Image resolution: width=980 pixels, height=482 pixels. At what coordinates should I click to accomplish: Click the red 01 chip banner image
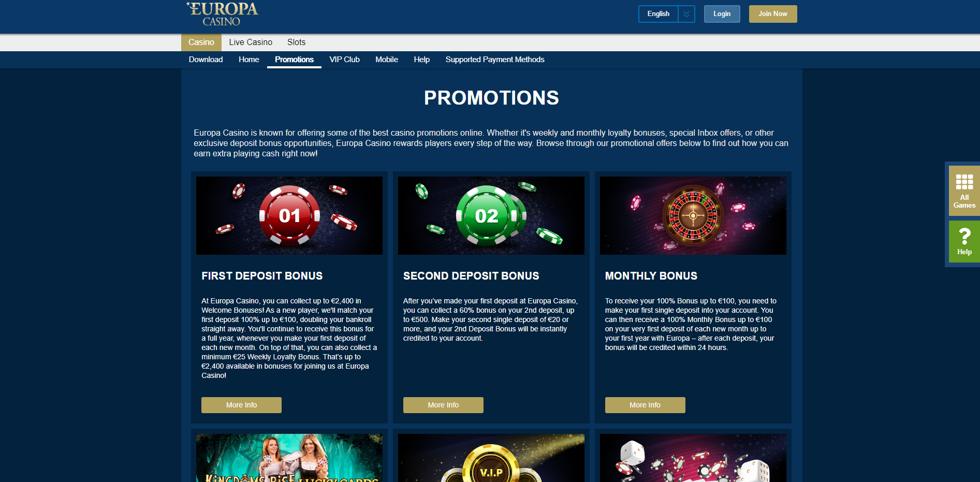289,215
